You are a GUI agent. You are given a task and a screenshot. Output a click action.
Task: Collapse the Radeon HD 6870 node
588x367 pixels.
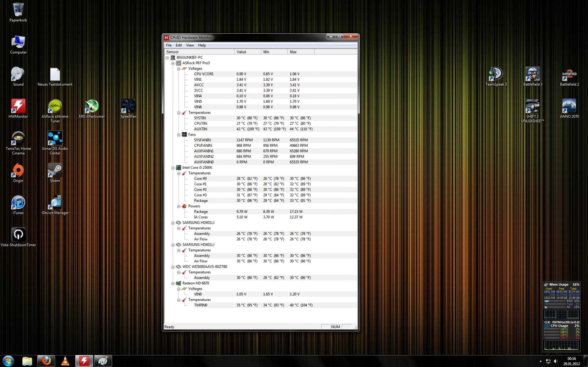pos(173,283)
